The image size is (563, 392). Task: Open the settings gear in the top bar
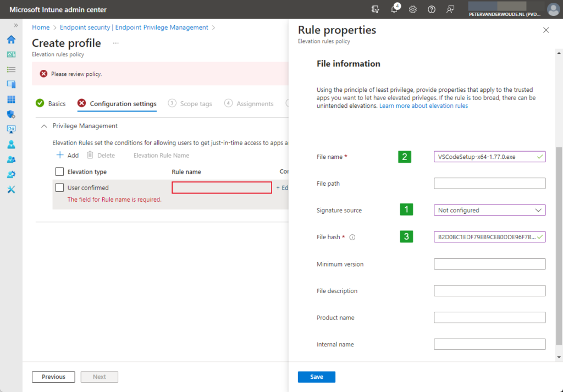click(413, 9)
